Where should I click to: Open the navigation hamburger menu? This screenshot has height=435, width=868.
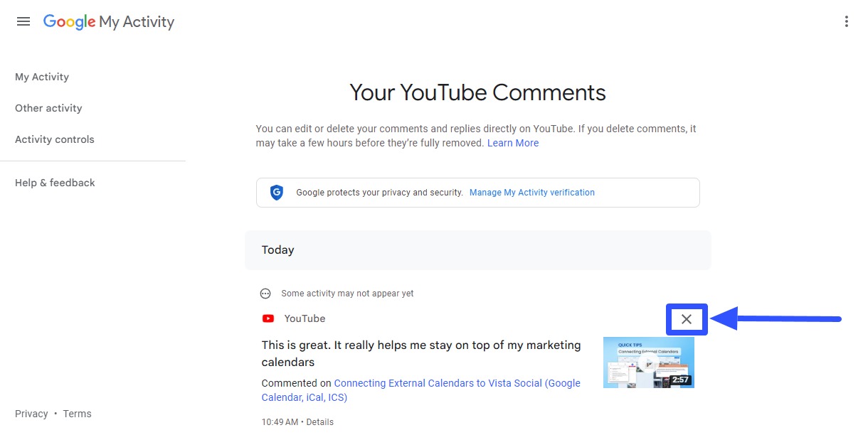pos(23,21)
